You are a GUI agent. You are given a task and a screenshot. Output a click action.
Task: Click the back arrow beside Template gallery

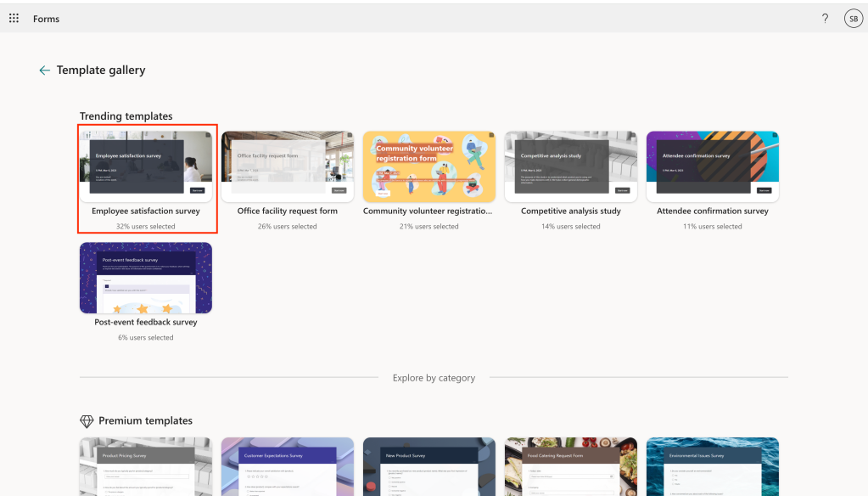click(x=44, y=70)
